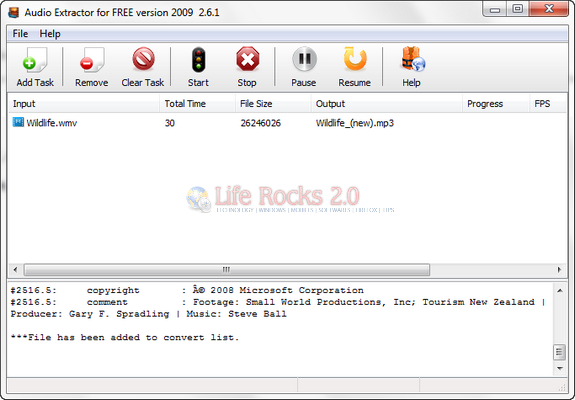
Task: Start conversion with the traffic light icon
Action: tap(198, 59)
